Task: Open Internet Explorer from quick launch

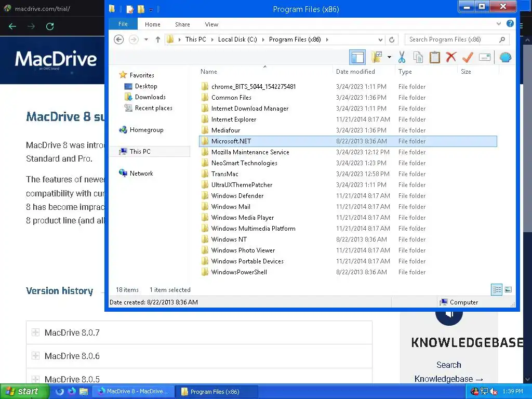Action: point(60,391)
